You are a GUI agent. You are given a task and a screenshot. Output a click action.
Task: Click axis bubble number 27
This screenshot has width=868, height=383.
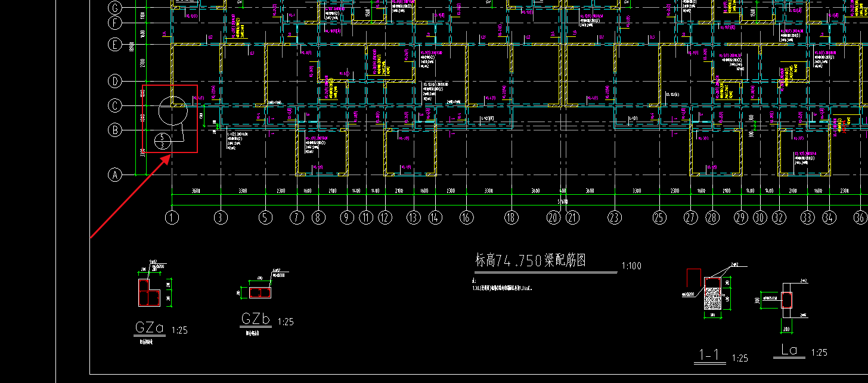point(691,217)
